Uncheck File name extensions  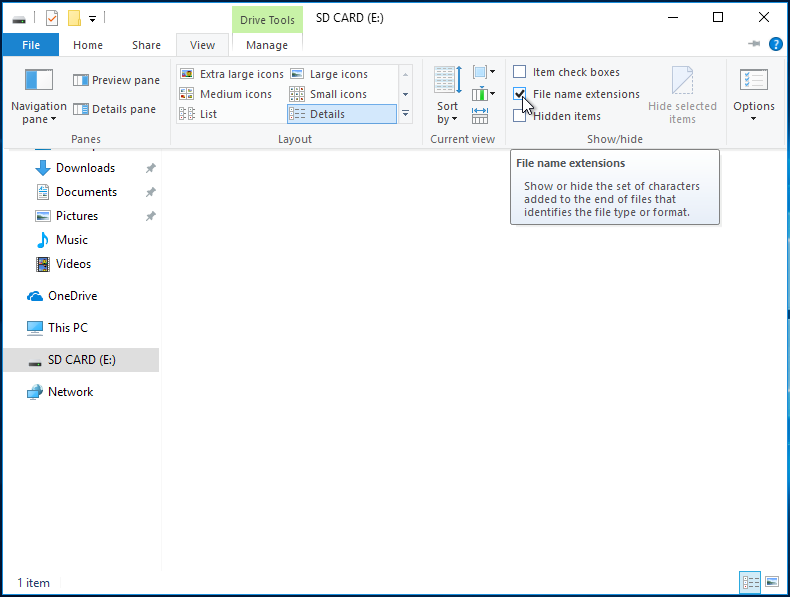click(x=520, y=94)
